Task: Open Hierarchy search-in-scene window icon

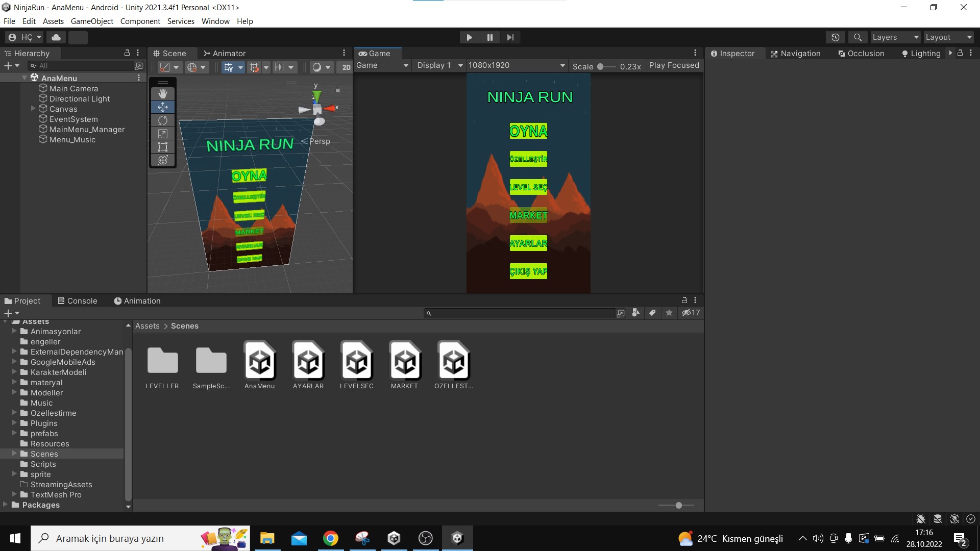Action: tap(139, 66)
